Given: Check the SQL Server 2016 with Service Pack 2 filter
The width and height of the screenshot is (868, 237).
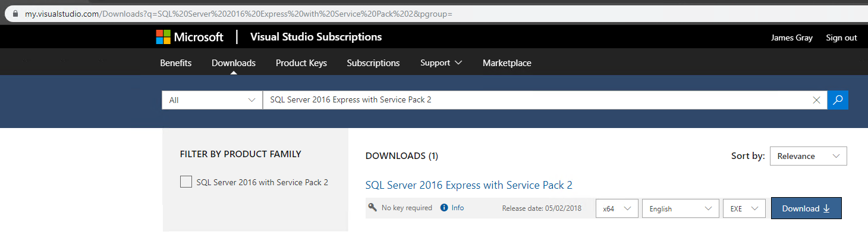Looking at the screenshot, I should (x=186, y=182).
